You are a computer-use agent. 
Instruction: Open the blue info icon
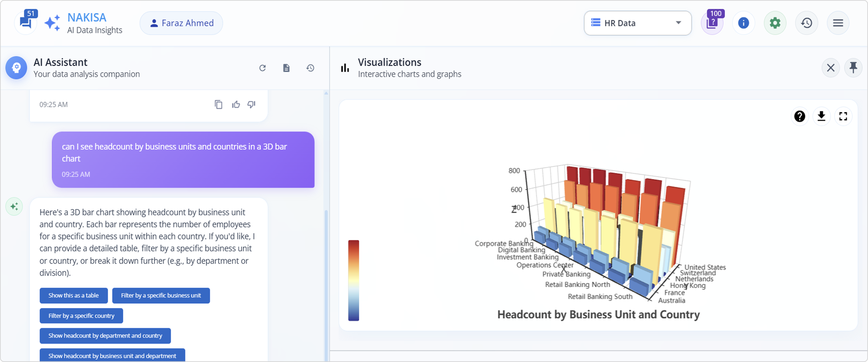[743, 23]
